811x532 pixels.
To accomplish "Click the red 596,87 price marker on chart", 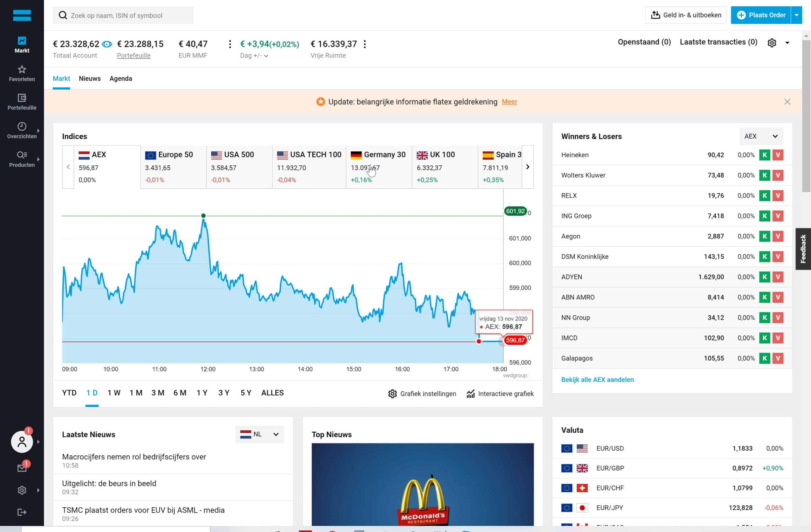I will pos(515,340).
